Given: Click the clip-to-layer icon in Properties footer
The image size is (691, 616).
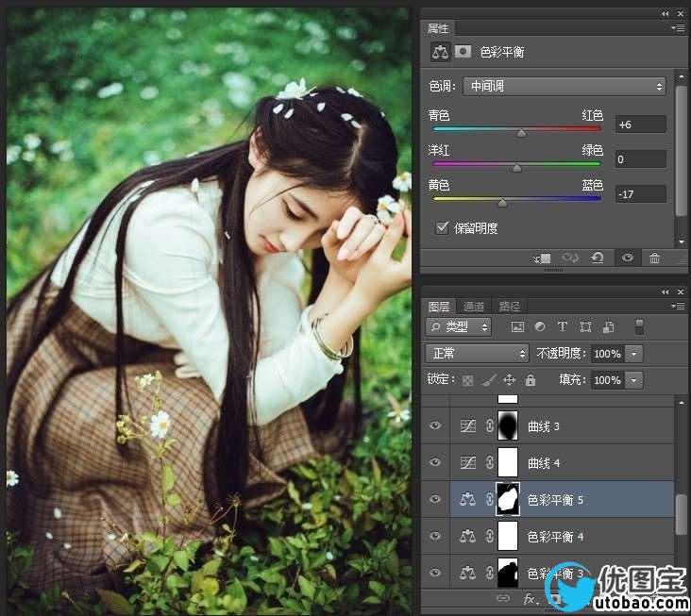Looking at the screenshot, I should (543, 258).
